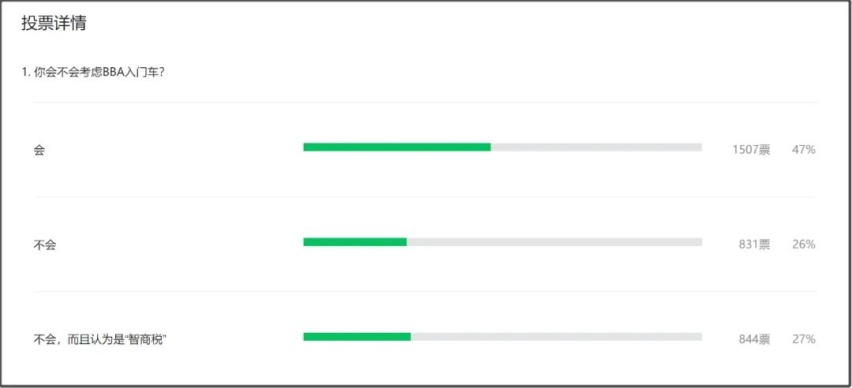Click gray unfilled bar portion of 会 row
Viewport: 852px width, 388px height.
597,147
